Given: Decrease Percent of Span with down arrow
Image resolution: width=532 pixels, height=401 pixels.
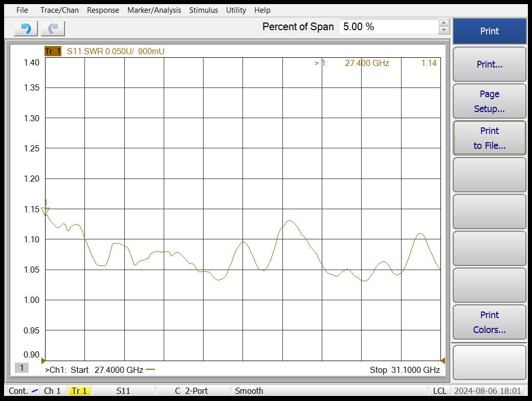Looking at the screenshot, I should pos(444,30).
